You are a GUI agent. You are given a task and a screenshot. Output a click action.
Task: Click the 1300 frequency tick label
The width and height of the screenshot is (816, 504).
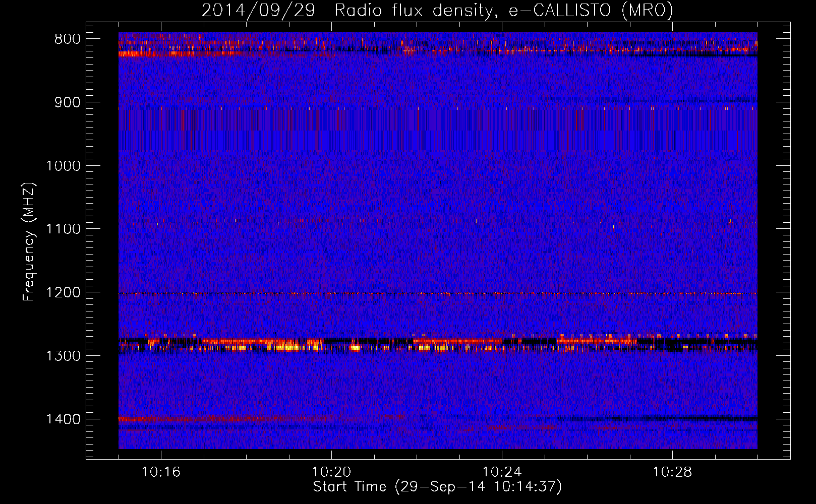[63, 356]
